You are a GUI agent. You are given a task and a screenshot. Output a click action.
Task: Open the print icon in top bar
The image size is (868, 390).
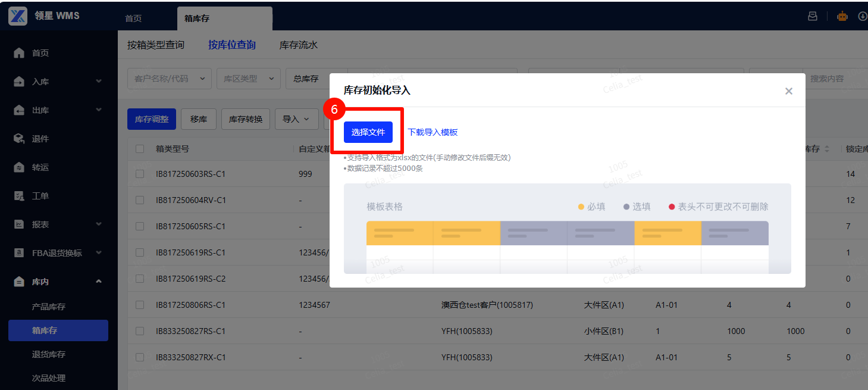pos(813,17)
